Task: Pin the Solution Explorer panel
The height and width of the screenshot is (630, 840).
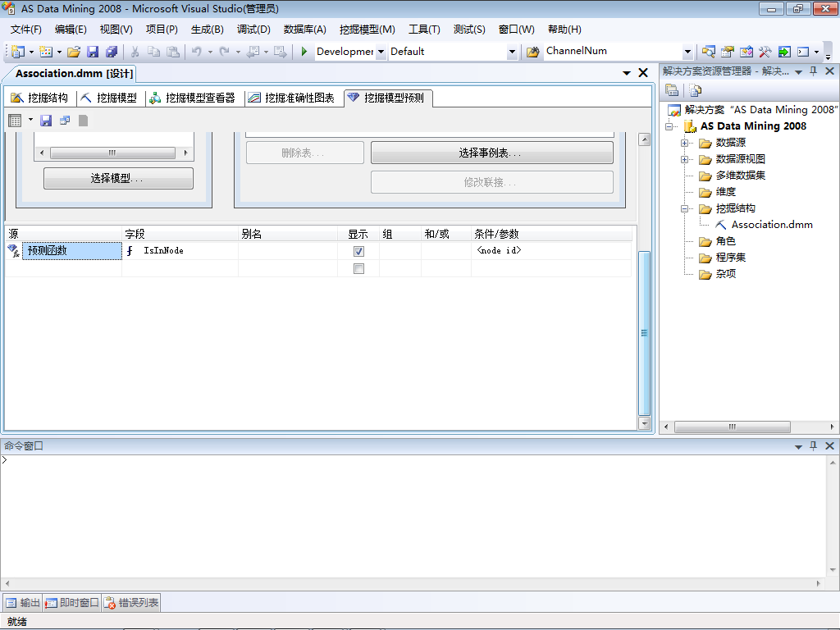Action: [813, 71]
